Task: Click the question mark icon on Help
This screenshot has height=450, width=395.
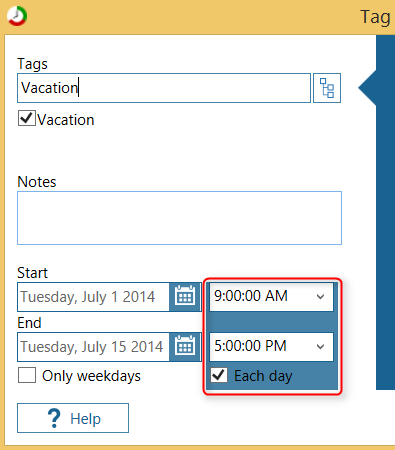Action: 54,418
